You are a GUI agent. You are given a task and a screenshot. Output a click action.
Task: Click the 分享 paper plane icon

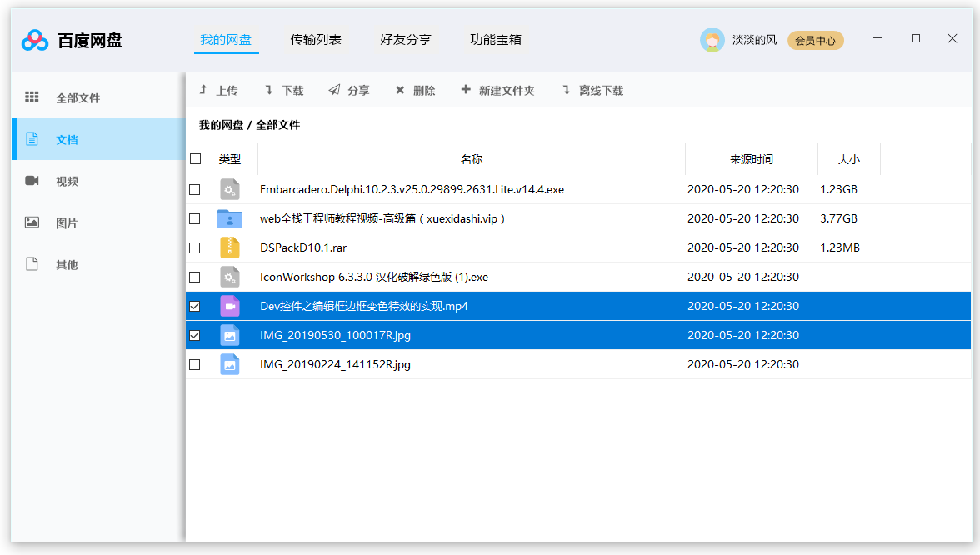tap(334, 90)
